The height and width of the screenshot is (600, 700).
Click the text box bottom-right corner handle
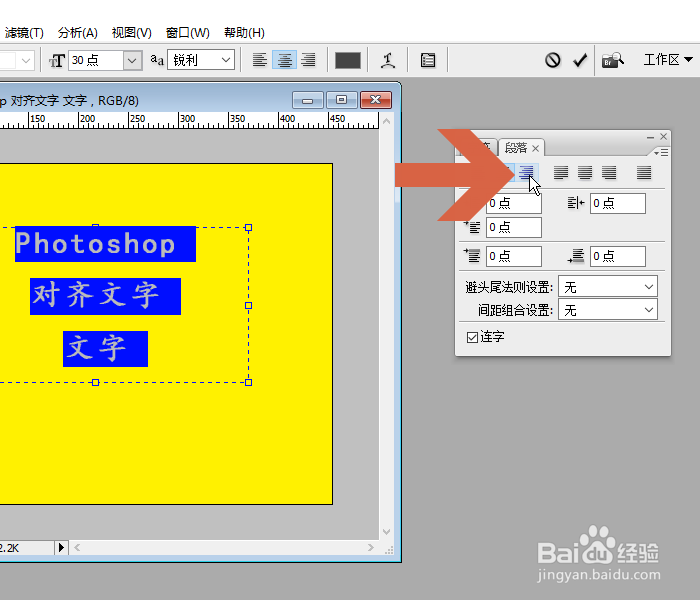pyautogui.click(x=249, y=383)
